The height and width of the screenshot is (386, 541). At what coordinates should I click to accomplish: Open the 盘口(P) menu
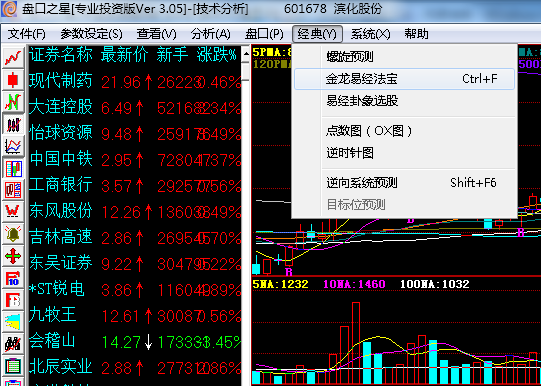click(264, 34)
